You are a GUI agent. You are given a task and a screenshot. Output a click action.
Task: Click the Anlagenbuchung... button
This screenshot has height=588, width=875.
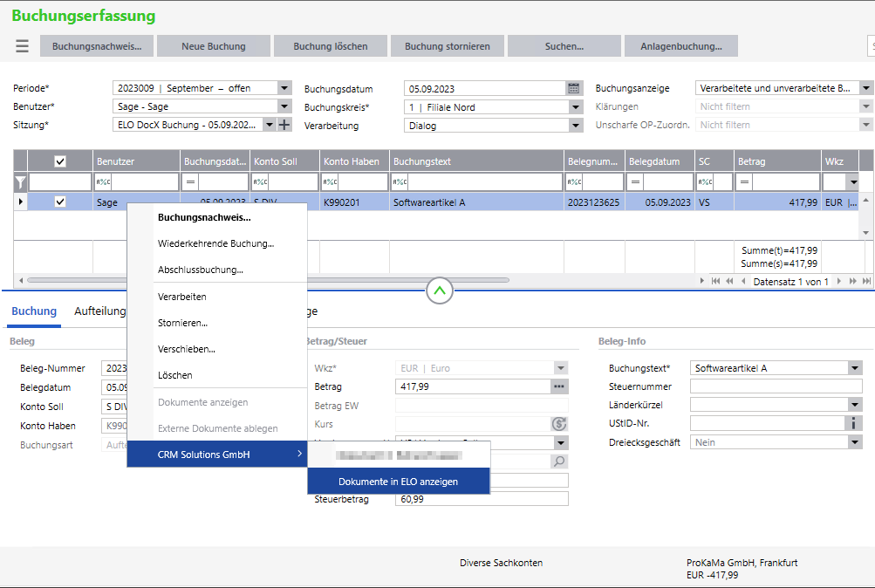[680, 45]
